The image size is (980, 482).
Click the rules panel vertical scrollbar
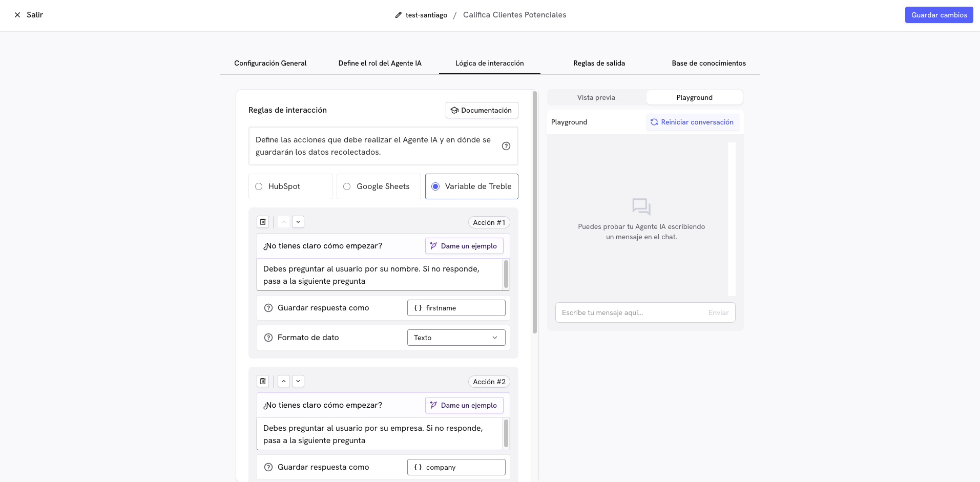[x=535, y=213]
